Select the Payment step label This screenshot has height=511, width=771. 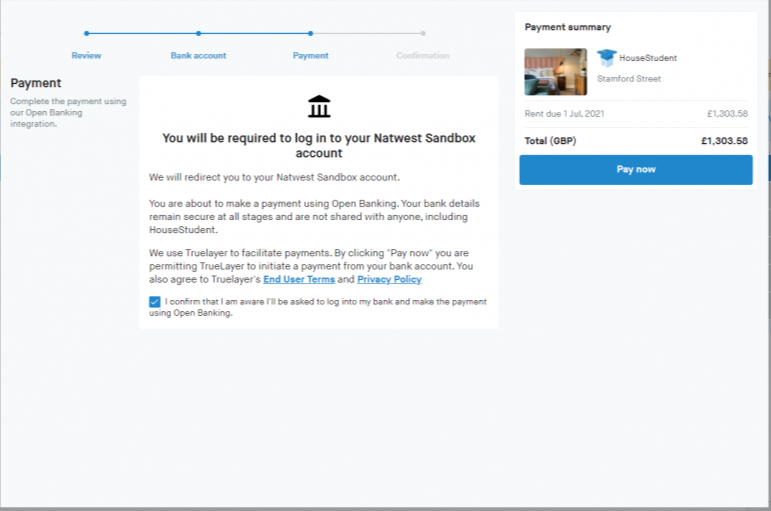310,56
